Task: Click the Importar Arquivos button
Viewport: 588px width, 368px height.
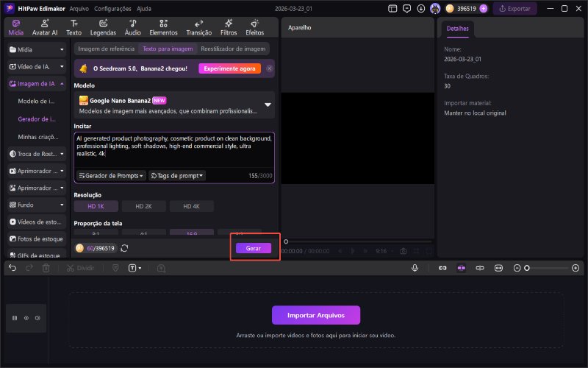Action: pyautogui.click(x=316, y=315)
